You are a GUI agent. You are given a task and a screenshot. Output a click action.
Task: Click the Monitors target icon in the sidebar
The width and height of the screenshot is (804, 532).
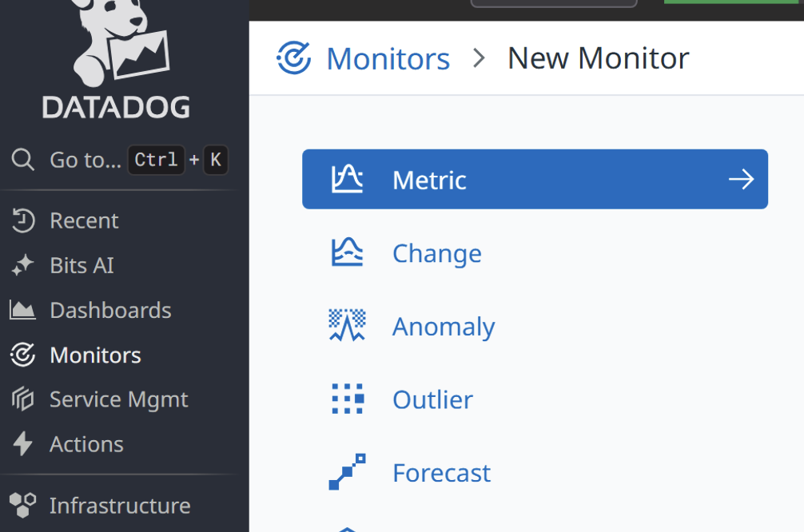[x=22, y=355]
